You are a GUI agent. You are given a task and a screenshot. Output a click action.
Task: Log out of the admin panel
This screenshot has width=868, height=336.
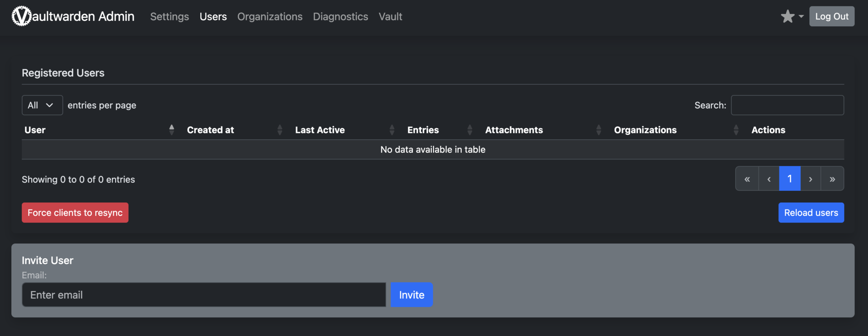coord(832,16)
